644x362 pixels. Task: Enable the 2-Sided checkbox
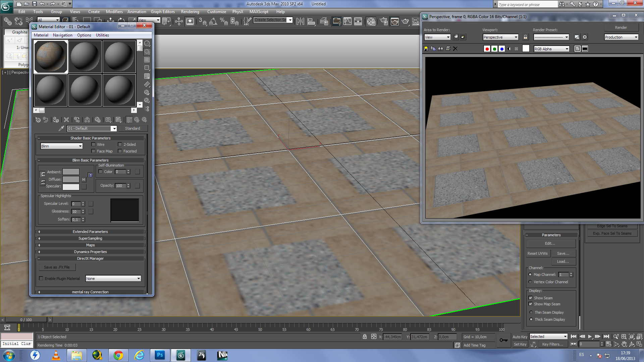[120, 144]
